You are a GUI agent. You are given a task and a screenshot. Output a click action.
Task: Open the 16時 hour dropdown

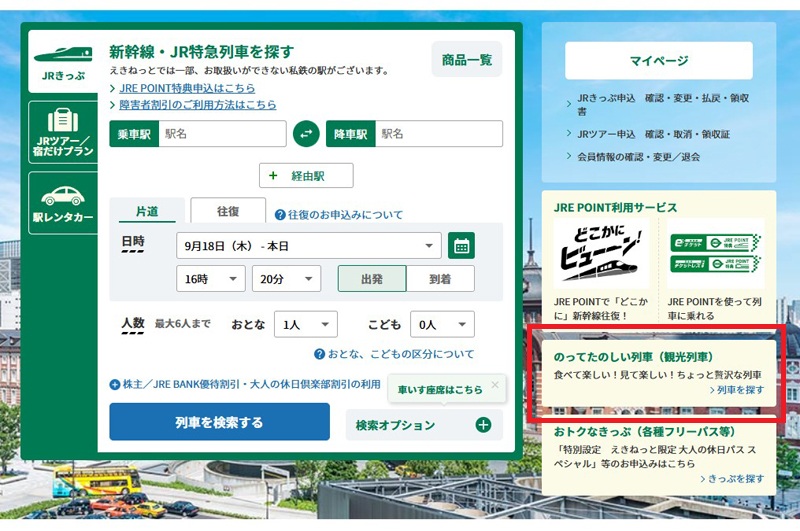211,279
